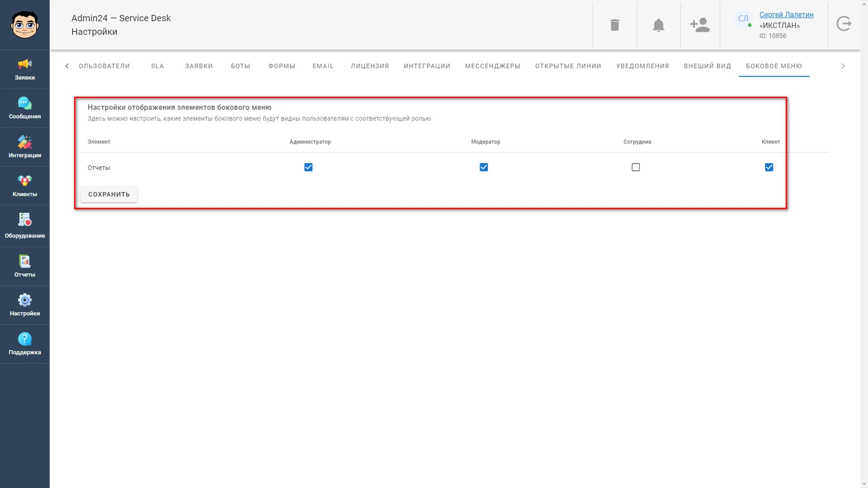Go to Интеграции in the sidebar
Screen dimensions: 868x488
[x=25, y=147]
